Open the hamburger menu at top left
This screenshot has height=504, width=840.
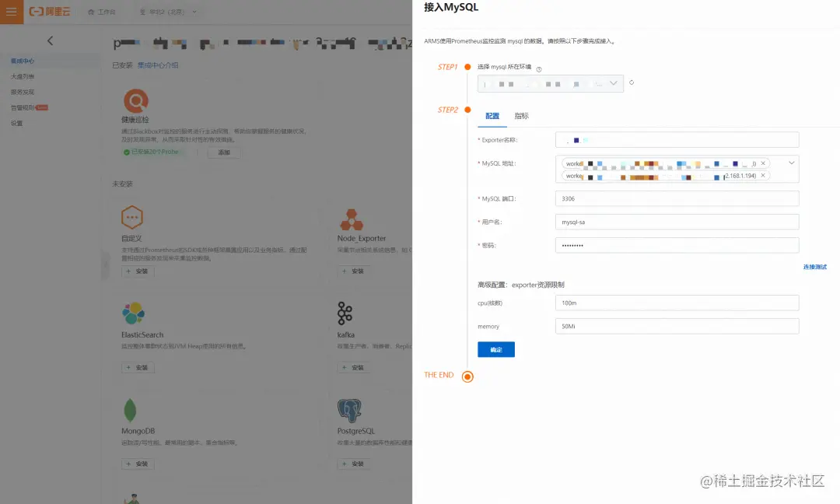point(11,11)
